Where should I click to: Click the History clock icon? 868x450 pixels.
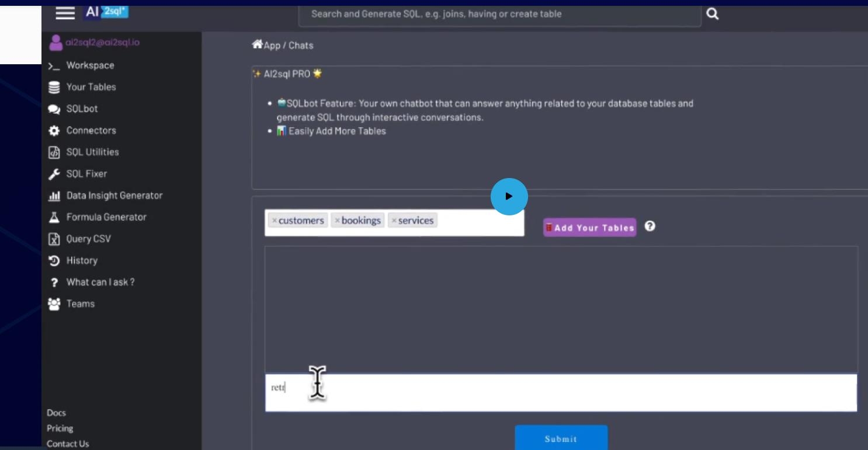(54, 260)
